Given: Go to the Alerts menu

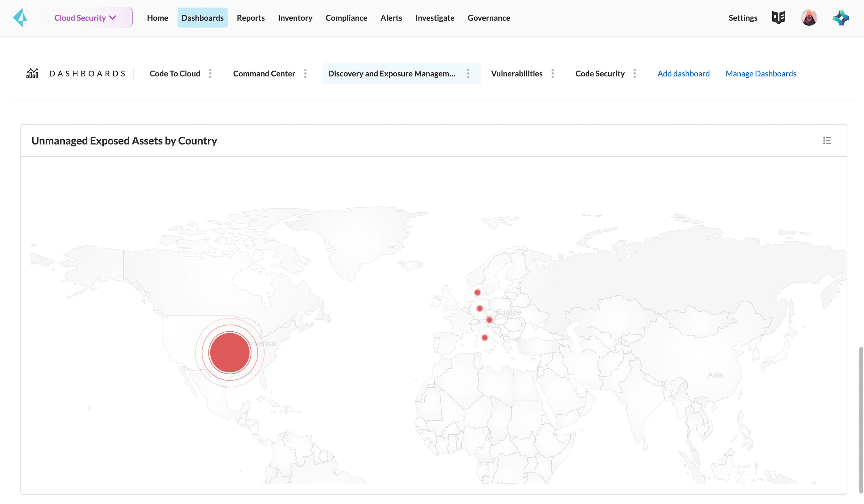Looking at the screenshot, I should pyautogui.click(x=391, y=18).
